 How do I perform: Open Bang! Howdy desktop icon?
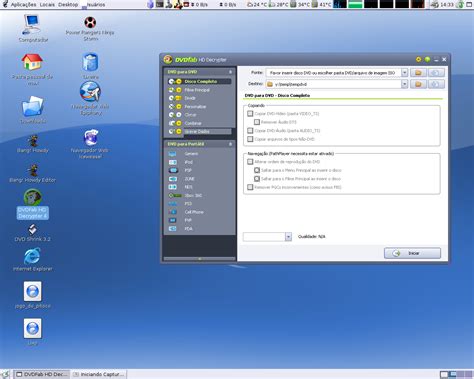tap(33, 144)
